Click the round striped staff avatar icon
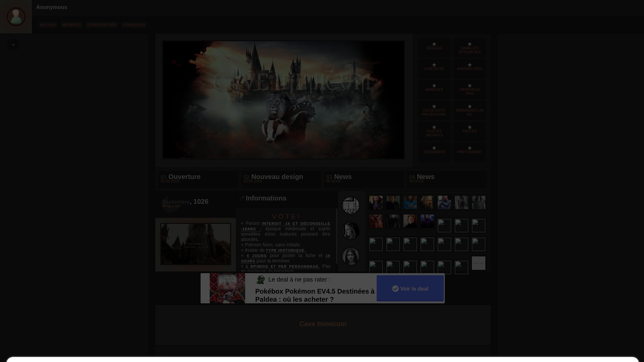Screen dimensions: 644x362 (351, 205)
